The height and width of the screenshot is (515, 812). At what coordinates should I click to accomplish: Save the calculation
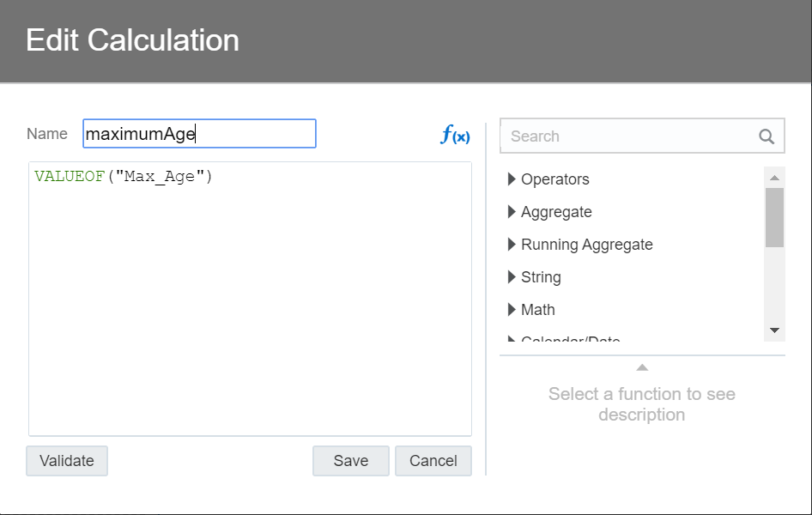[350, 461]
